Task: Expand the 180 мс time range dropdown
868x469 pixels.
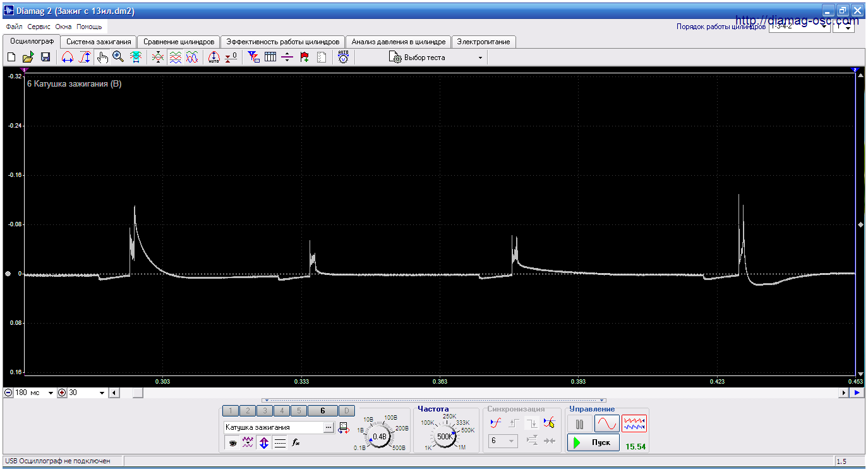Action: [x=51, y=393]
